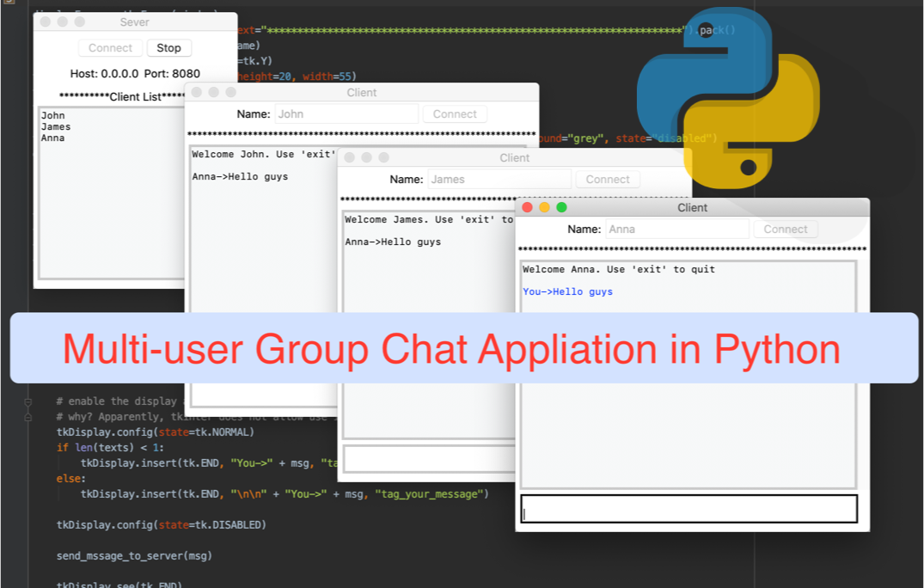This screenshot has height=588, width=924.
Task: Click the green zoom icon on Anna's Client window
Action: coord(560,207)
